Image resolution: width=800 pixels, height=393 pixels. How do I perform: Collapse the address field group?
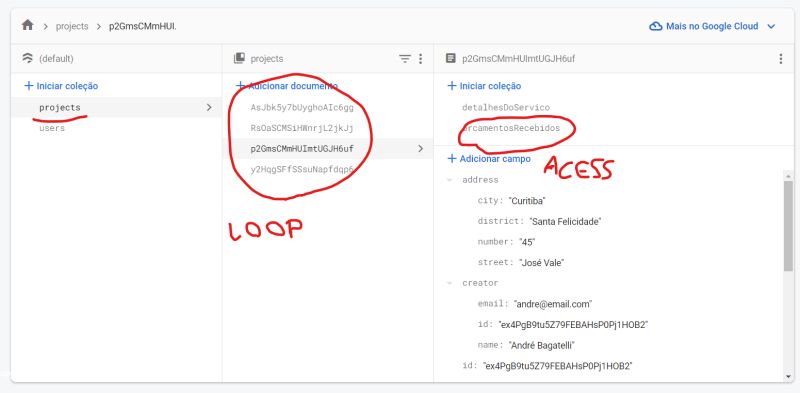click(x=449, y=180)
